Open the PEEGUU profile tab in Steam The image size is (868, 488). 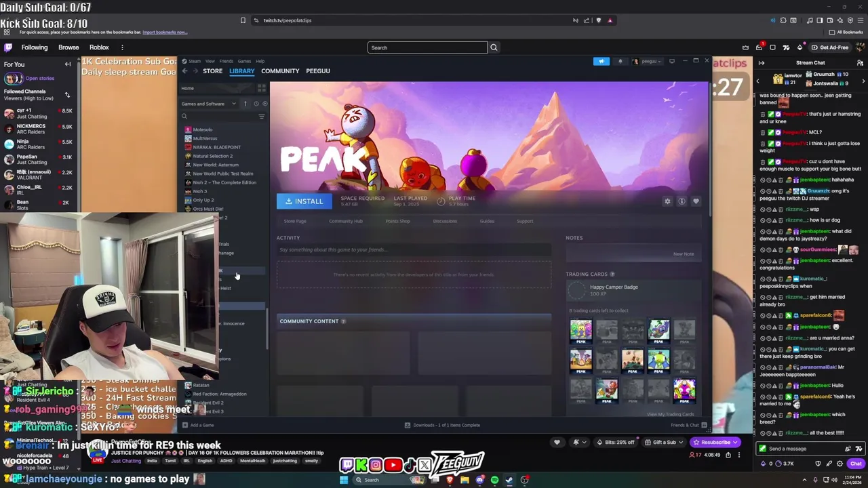point(318,71)
